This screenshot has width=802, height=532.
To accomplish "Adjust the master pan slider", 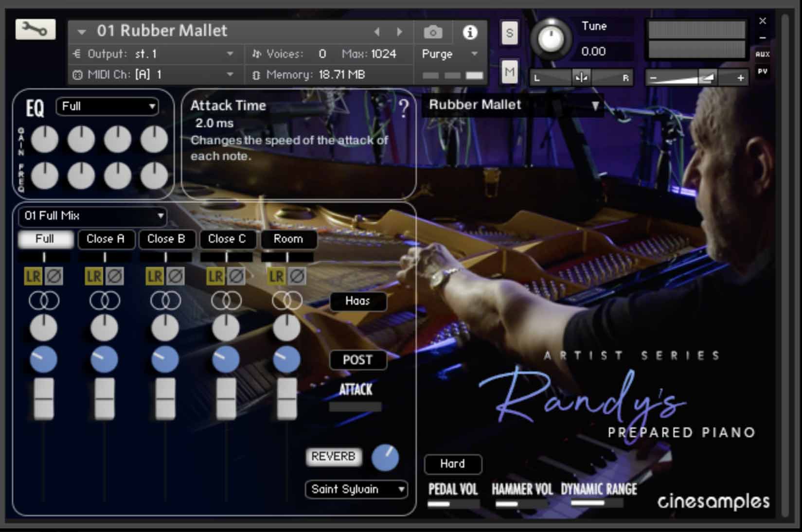I will click(x=581, y=77).
